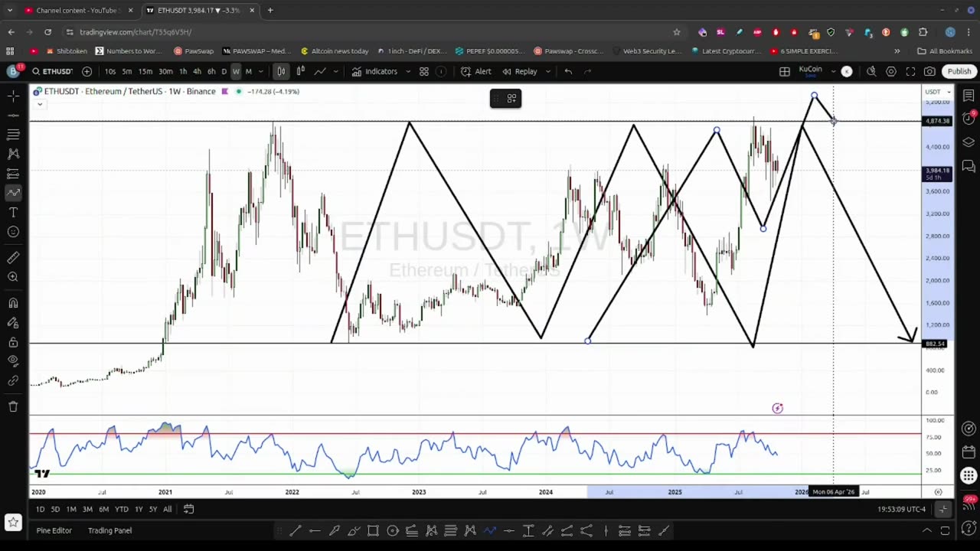Switch to the 15m timeframe

[x=145, y=71]
